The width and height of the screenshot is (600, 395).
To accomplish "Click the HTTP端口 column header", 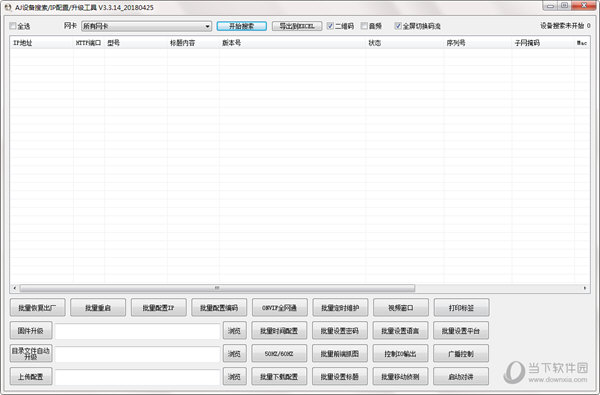I will (88, 43).
